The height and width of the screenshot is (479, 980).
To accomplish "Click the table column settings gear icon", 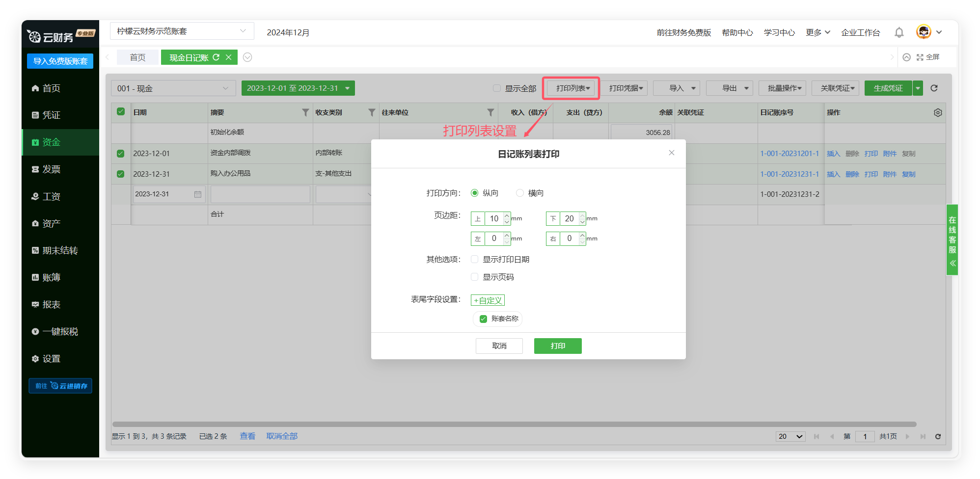I will click(x=938, y=112).
